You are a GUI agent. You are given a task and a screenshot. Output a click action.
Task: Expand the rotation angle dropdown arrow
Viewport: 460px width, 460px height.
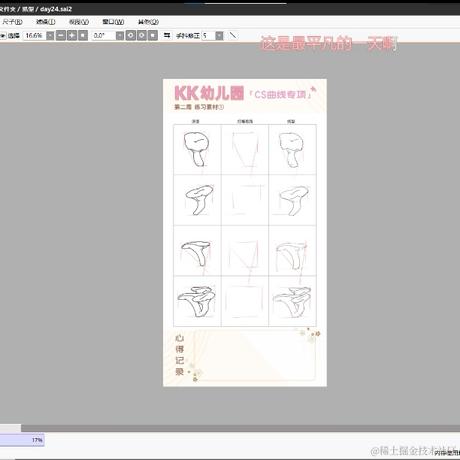coord(120,35)
